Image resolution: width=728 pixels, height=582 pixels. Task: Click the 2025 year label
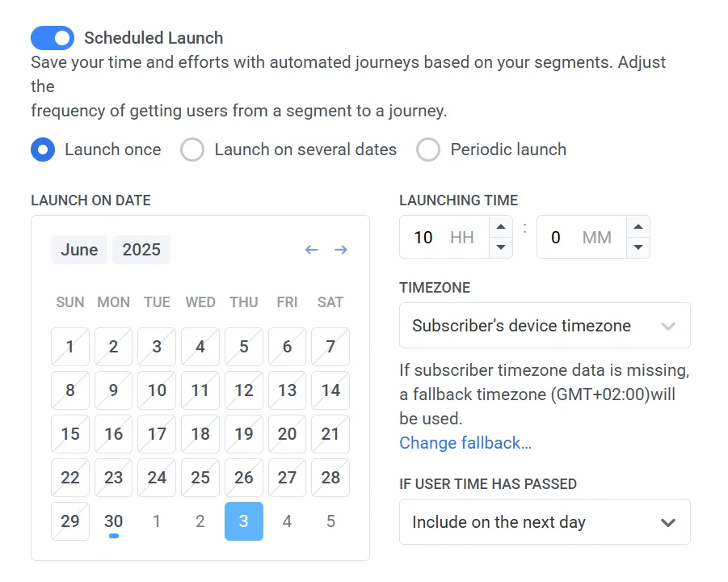[x=141, y=250]
